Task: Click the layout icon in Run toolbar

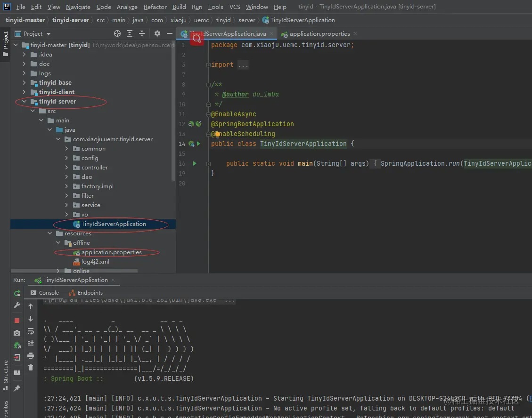Action: tap(17, 373)
